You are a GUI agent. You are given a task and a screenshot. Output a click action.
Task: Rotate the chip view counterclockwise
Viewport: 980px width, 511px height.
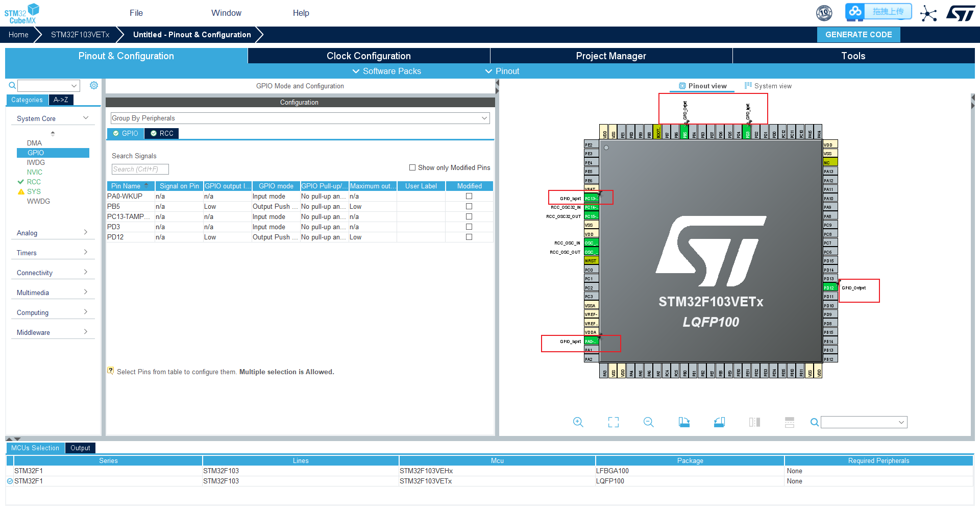pos(719,422)
